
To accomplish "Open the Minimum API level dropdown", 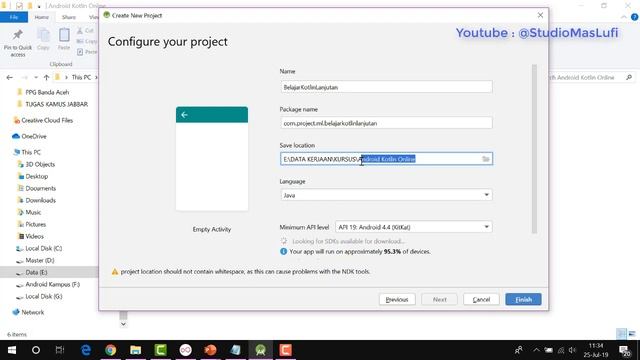I will [x=413, y=227].
